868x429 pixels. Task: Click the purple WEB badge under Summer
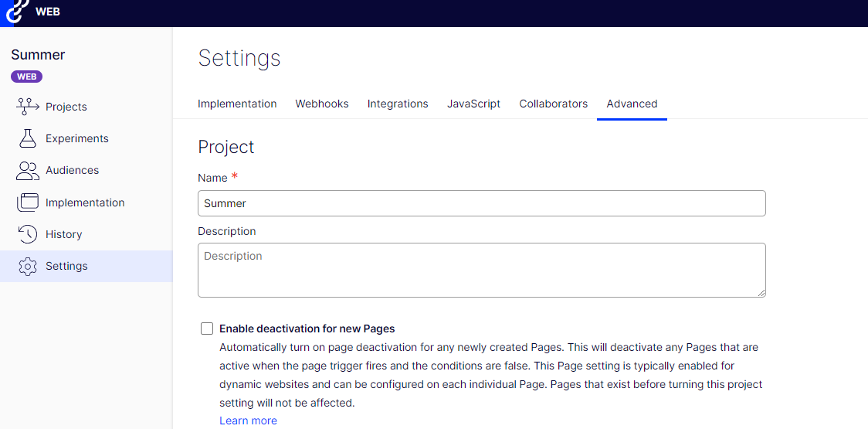[x=26, y=77]
